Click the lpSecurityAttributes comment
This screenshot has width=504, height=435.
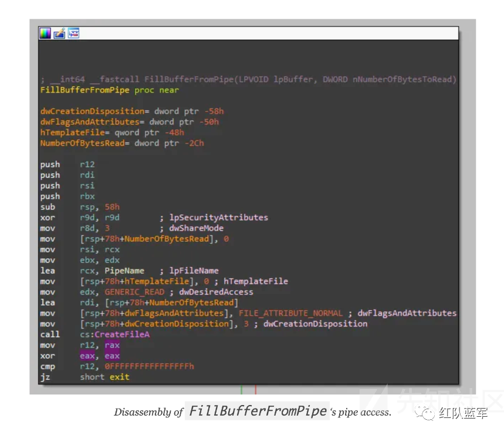coord(219,217)
